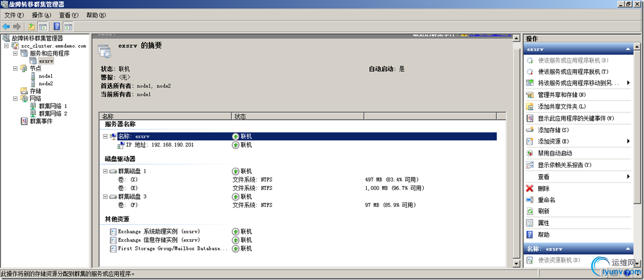This screenshot has height=280, width=644.
Task: Click 使该服务或应用程序联机 action
Action: 573,60
